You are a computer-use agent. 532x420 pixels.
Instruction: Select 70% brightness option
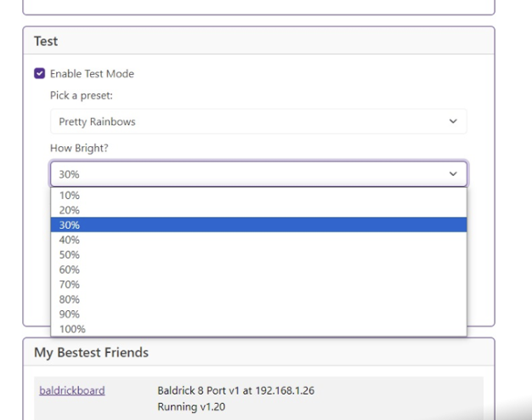click(258, 285)
